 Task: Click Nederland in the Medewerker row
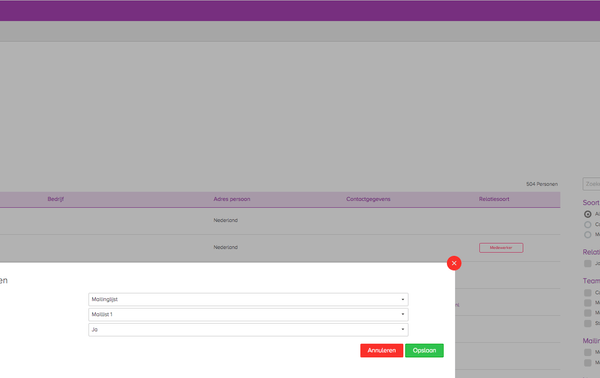point(226,248)
